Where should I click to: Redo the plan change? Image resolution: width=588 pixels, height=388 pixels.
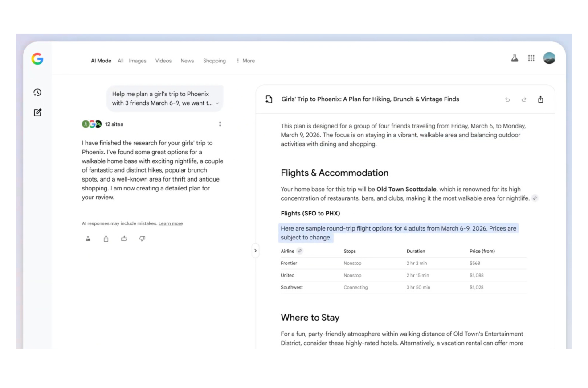pyautogui.click(x=524, y=99)
